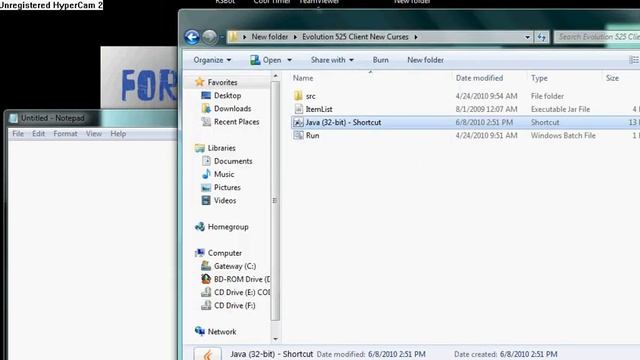Open Downloads in Favorites
This screenshot has height=360, width=640.
coord(232,109)
